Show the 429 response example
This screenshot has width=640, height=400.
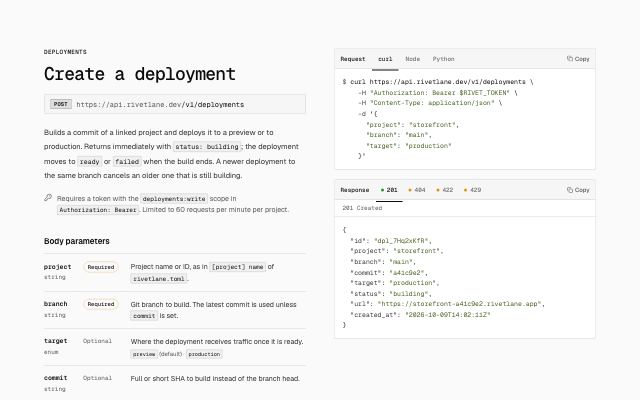point(472,190)
